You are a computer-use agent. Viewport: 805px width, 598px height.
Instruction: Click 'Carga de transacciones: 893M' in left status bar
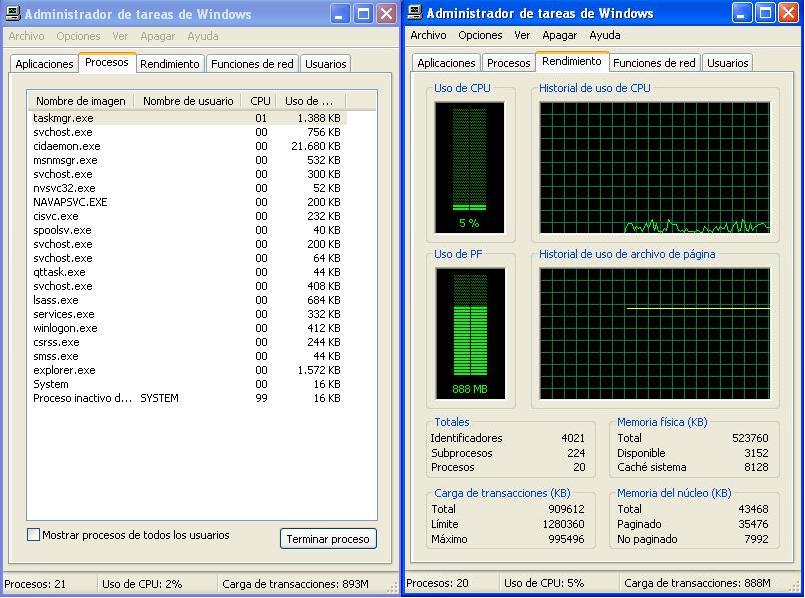pos(295,584)
